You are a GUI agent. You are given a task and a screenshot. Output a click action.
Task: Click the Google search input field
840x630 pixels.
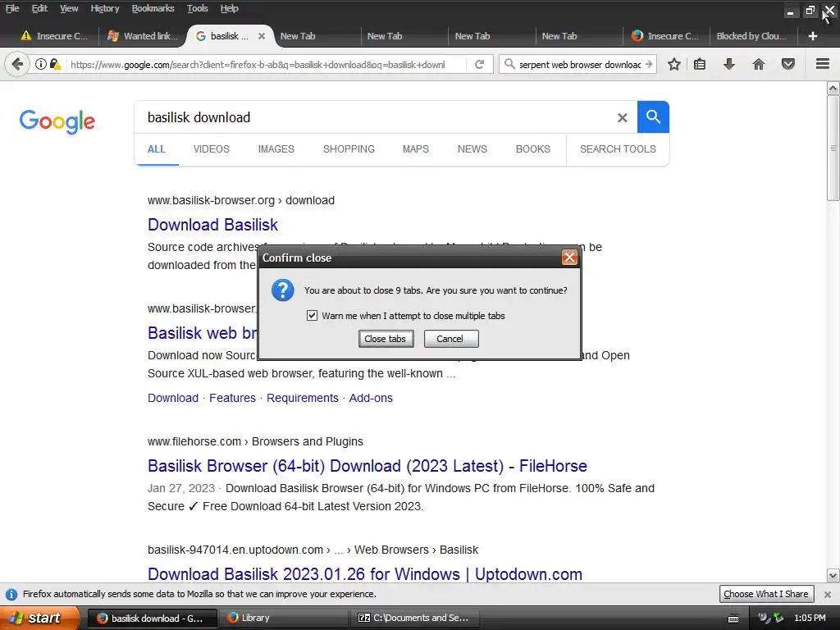[x=375, y=117]
